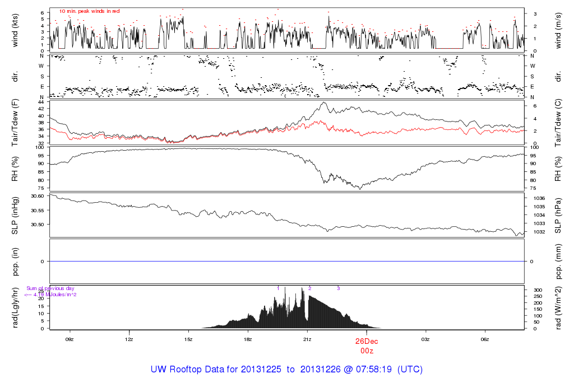Select the 06z time tick label
574x392 pixels.
click(485, 339)
